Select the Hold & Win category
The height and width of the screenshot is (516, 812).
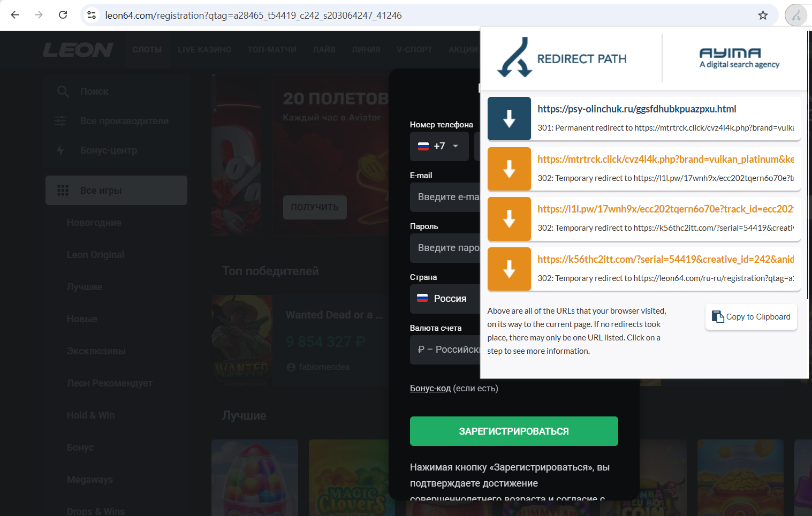coord(91,415)
